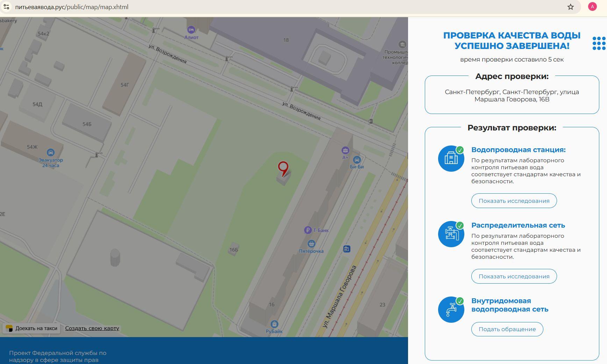Click building label 54Д on the map
The image size is (607, 364).
pyautogui.click(x=37, y=105)
